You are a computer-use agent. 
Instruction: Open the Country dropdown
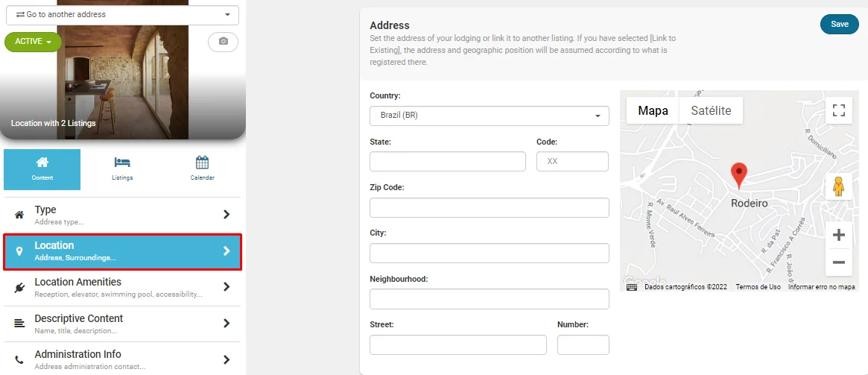point(489,116)
